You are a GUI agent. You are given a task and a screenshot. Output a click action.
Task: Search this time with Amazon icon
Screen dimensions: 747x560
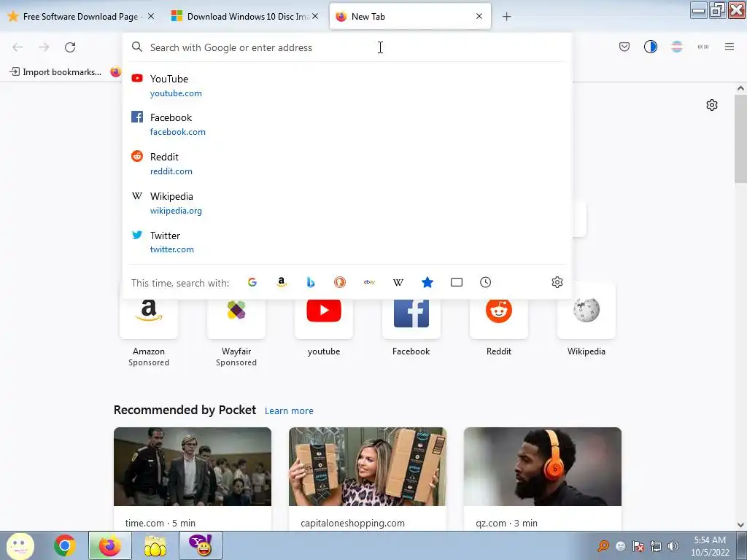282,282
